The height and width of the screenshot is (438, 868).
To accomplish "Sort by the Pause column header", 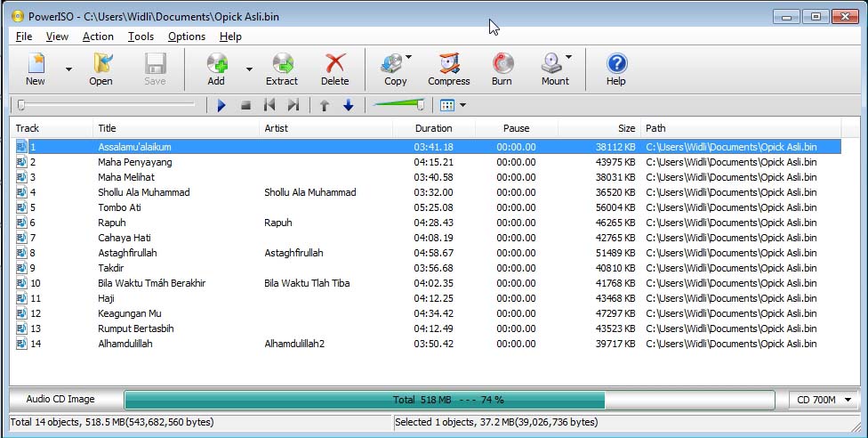I will [x=517, y=128].
